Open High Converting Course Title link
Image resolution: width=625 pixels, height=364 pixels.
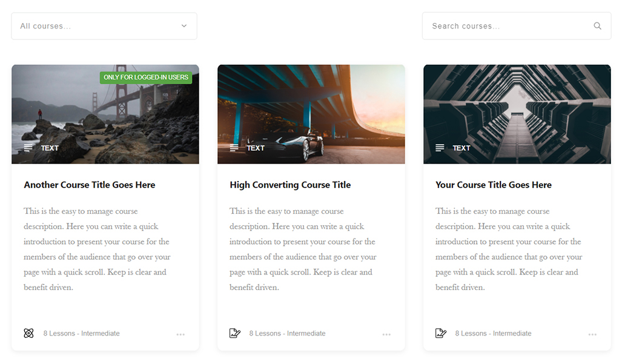(x=290, y=185)
